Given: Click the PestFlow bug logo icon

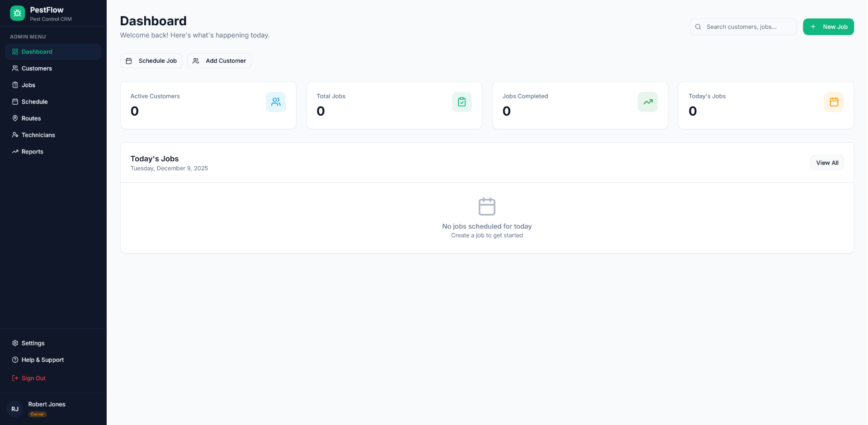Looking at the screenshot, I should click(17, 13).
